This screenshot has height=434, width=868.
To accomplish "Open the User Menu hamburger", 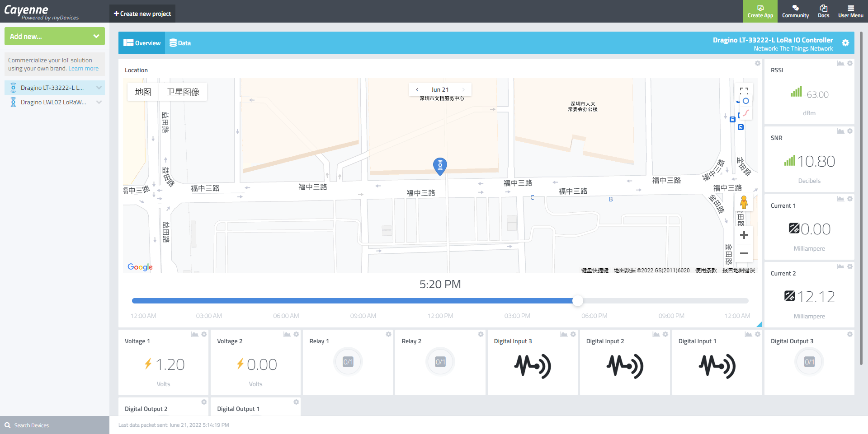I will 850,11.
